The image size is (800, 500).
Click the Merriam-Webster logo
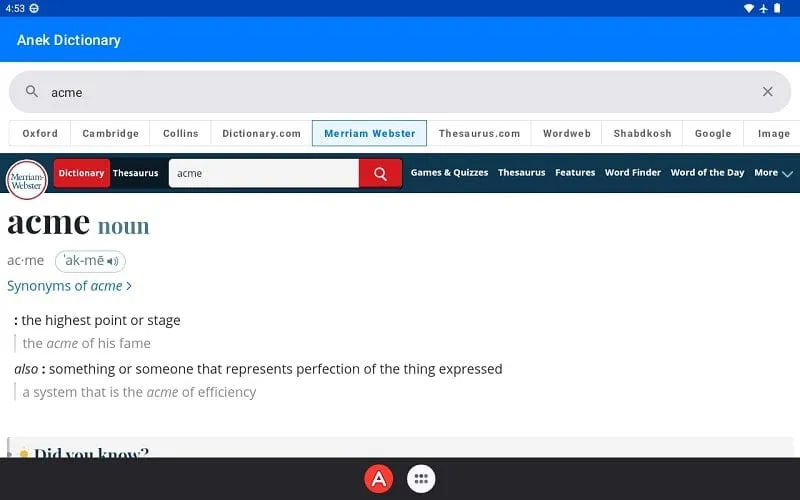[x=27, y=180]
